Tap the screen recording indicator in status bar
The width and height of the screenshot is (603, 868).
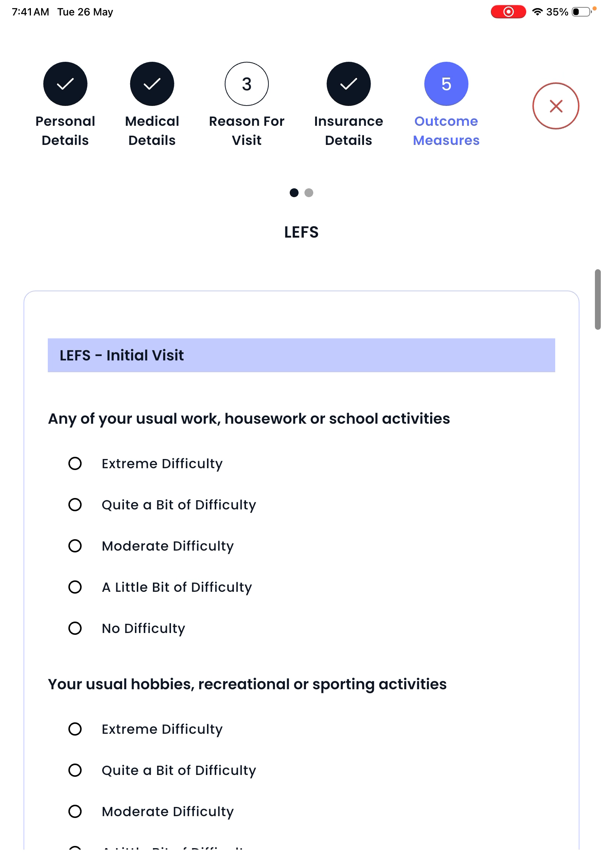tap(508, 12)
